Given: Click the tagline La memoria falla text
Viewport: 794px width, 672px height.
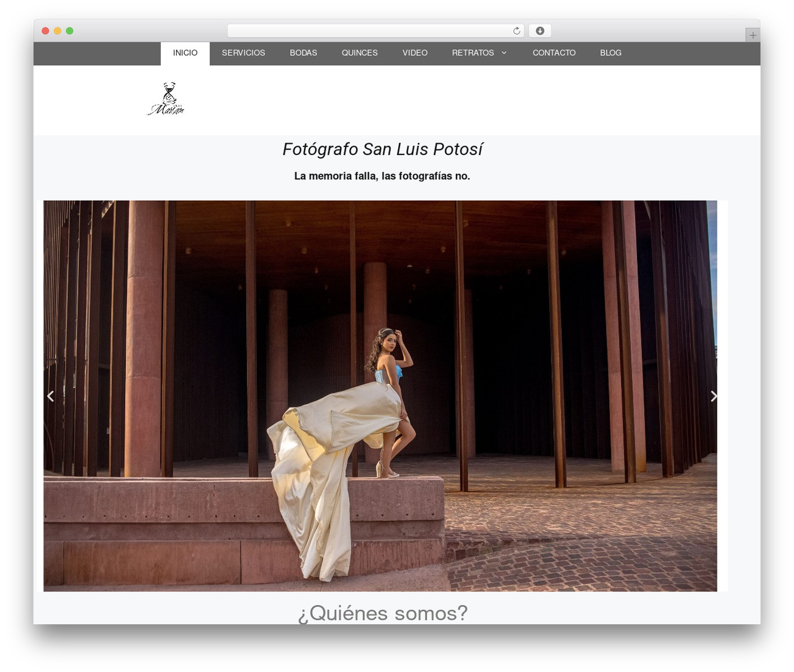Looking at the screenshot, I should coord(382,176).
